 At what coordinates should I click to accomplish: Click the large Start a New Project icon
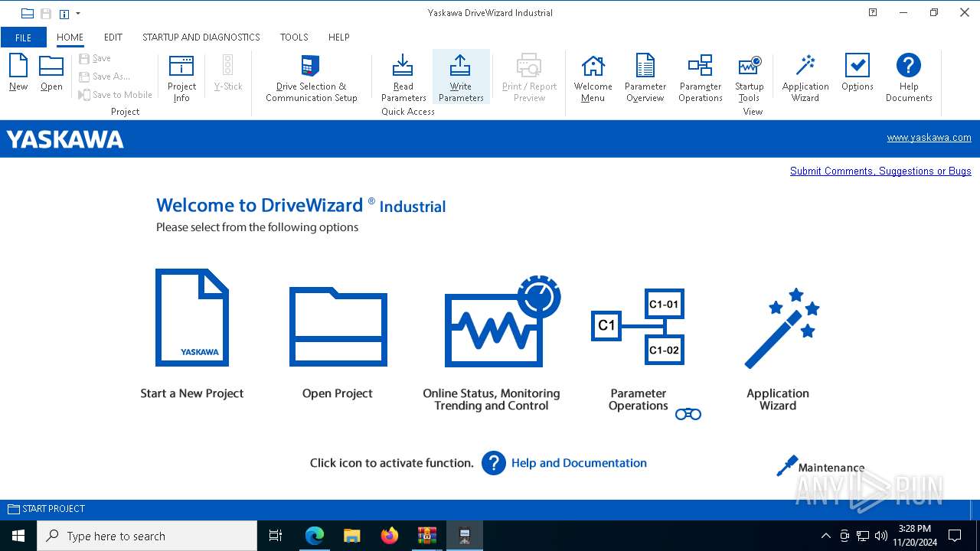(x=192, y=318)
